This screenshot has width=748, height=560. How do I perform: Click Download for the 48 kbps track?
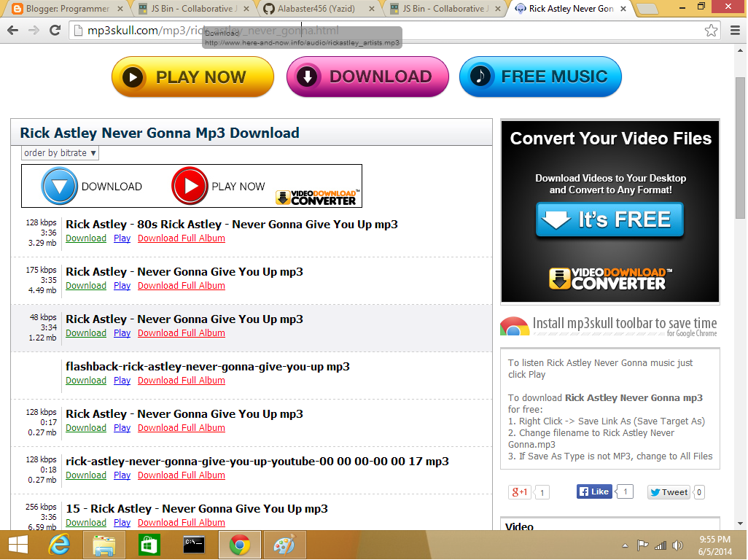coord(86,333)
